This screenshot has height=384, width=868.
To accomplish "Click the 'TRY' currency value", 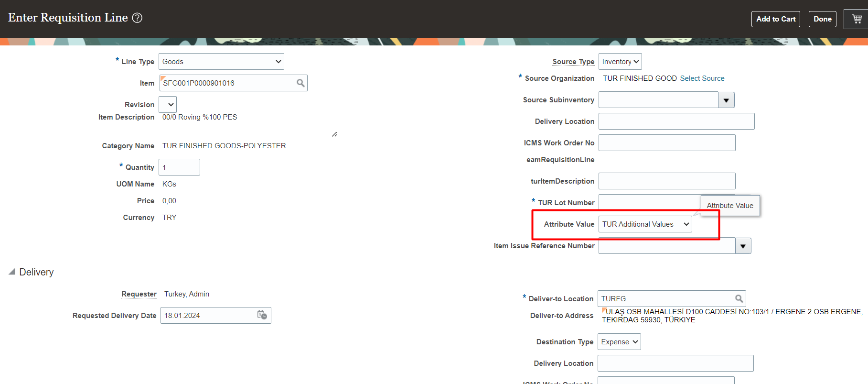I will pos(169,218).
